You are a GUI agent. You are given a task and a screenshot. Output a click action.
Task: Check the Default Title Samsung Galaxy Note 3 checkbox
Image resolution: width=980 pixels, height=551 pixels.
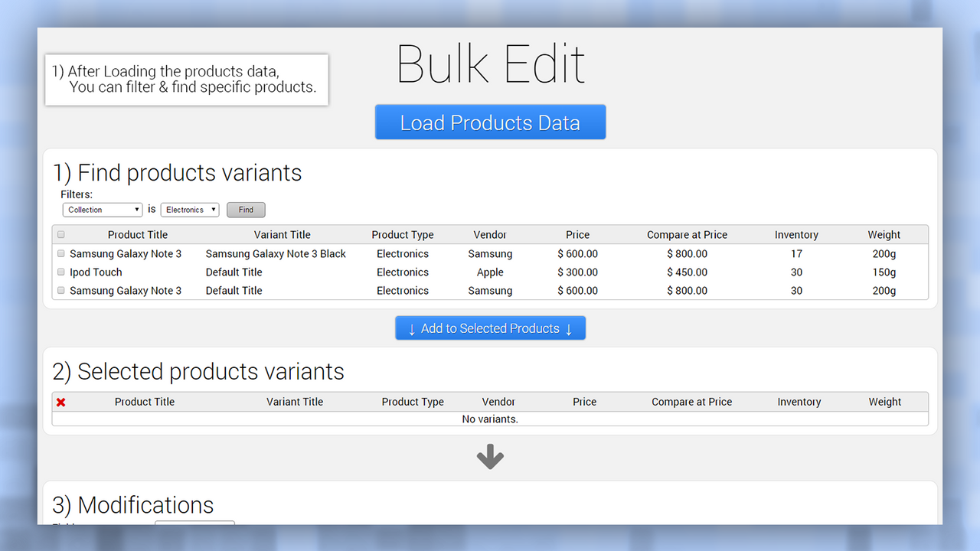(x=60, y=290)
